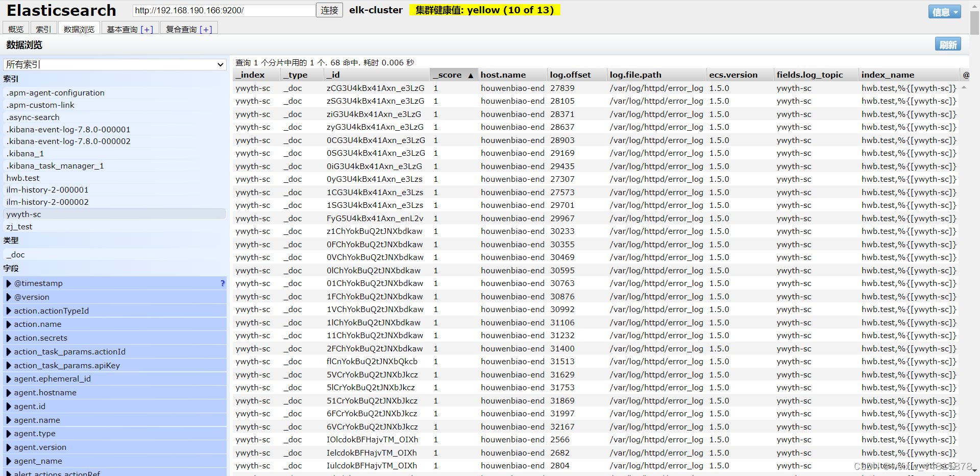Select the .kibana_task_manager_1 index

(x=115, y=166)
